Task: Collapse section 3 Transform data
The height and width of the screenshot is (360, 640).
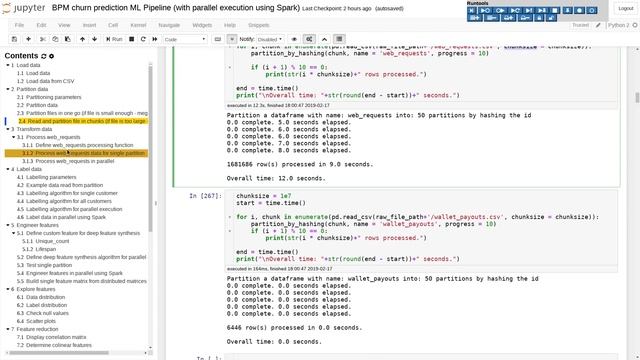Action: tap(8, 129)
